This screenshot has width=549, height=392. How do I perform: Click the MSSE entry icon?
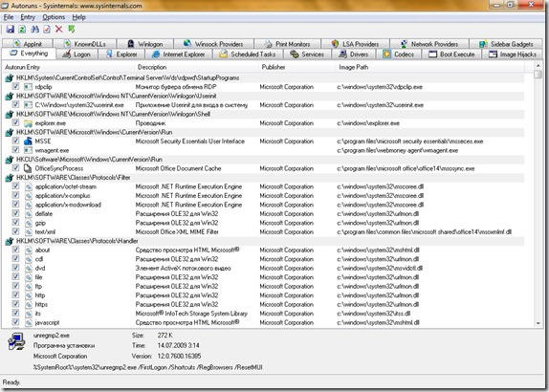28,142
